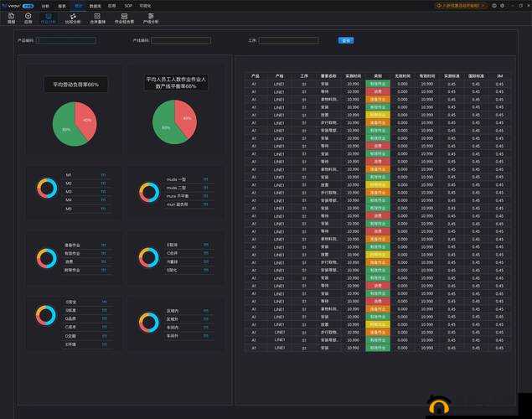
Task: Open the 应用 menu
Action: click(x=111, y=6)
